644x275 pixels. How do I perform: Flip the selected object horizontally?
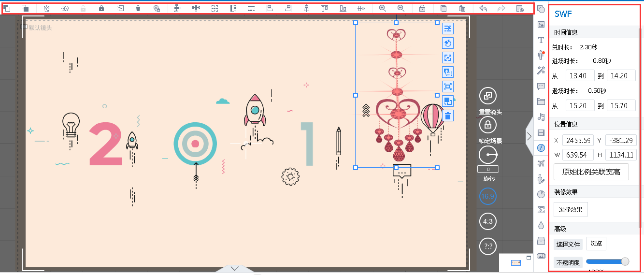tap(46, 8)
